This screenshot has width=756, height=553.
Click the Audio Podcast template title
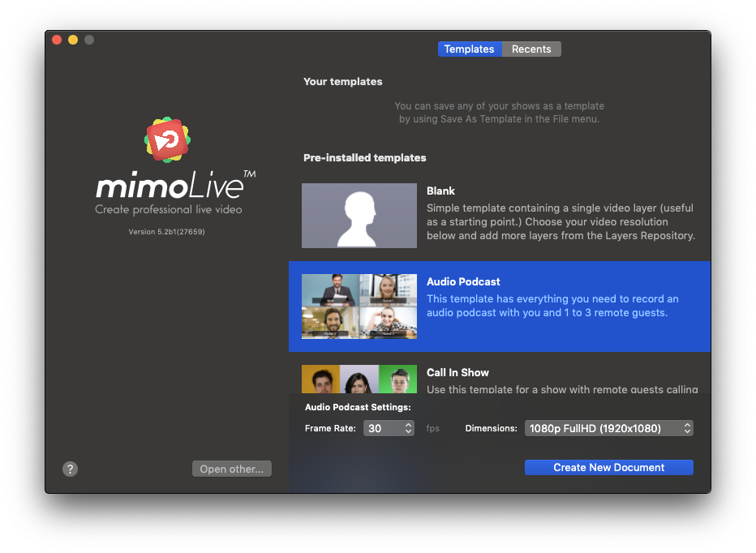point(463,281)
